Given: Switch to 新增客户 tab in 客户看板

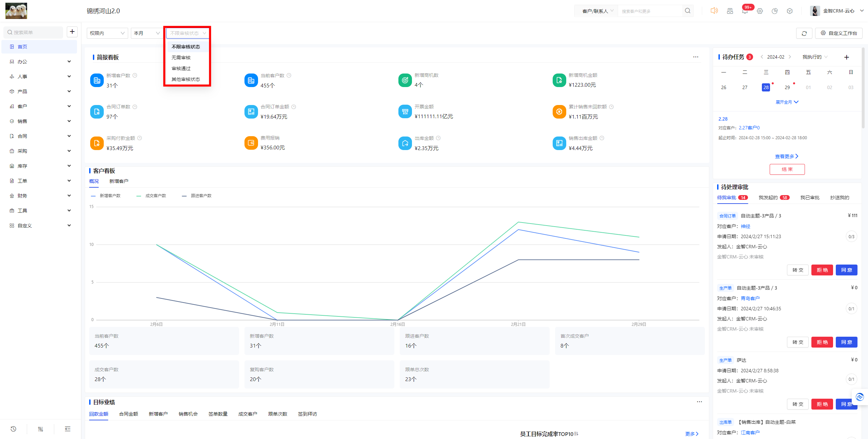Looking at the screenshot, I should [x=119, y=181].
